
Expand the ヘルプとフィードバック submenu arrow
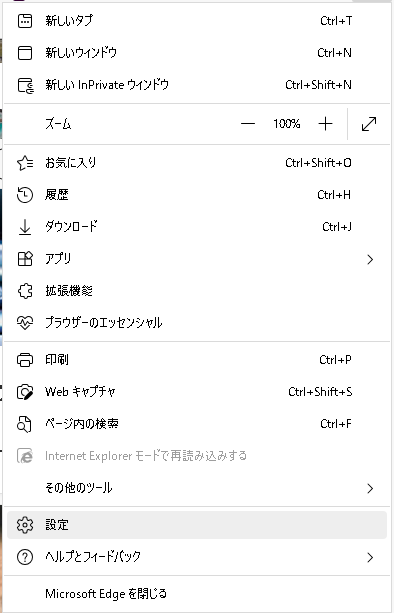pos(370,557)
